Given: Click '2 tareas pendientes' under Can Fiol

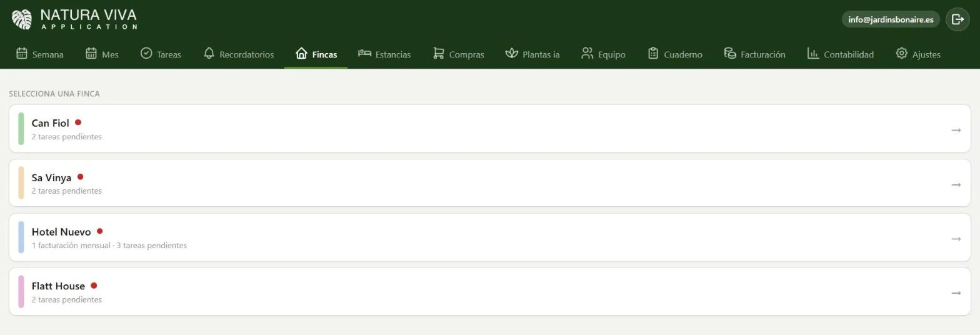Looking at the screenshot, I should pyautogui.click(x=67, y=136).
